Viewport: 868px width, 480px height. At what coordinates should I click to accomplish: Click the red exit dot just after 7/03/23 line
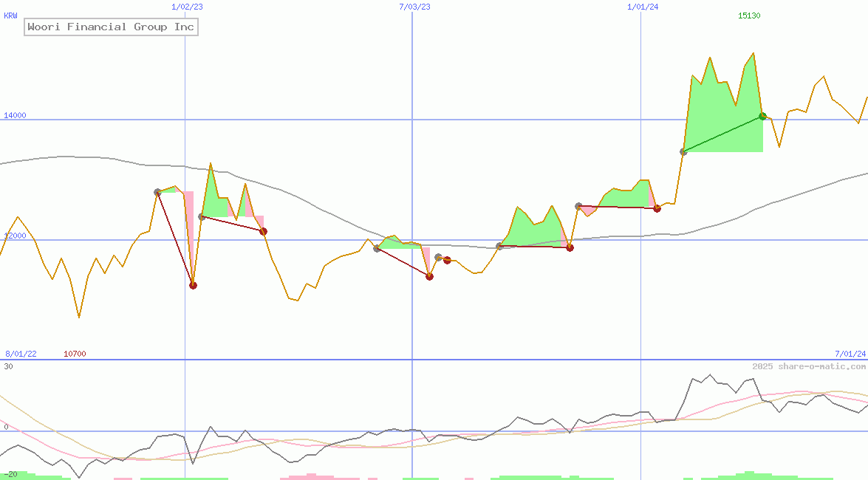point(430,276)
